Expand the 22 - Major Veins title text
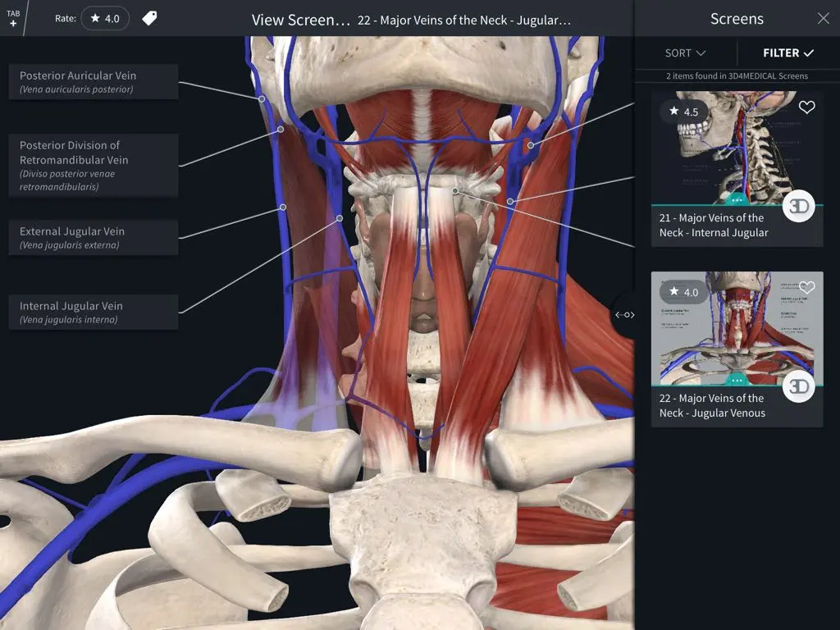This screenshot has width=840, height=630. (463, 20)
